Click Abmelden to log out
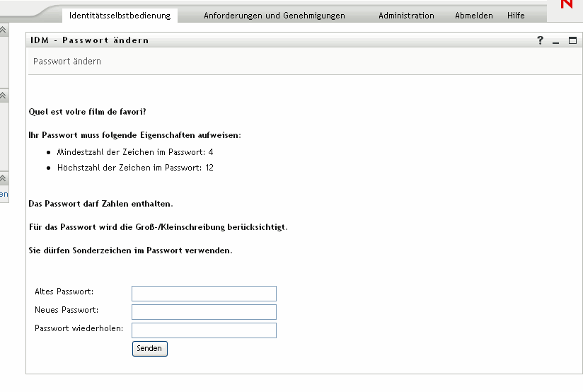The width and height of the screenshot is (583, 392). [474, 16]
